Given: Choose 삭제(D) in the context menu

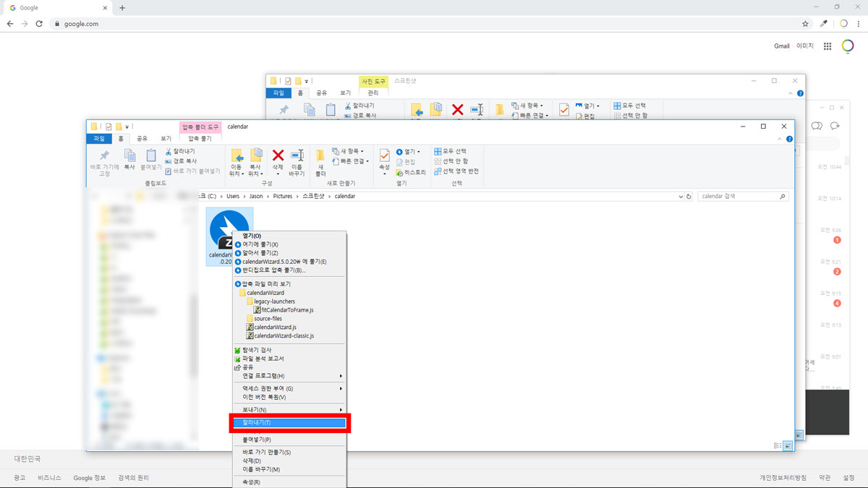Looking at the screenshot, I should pos(289,461).
